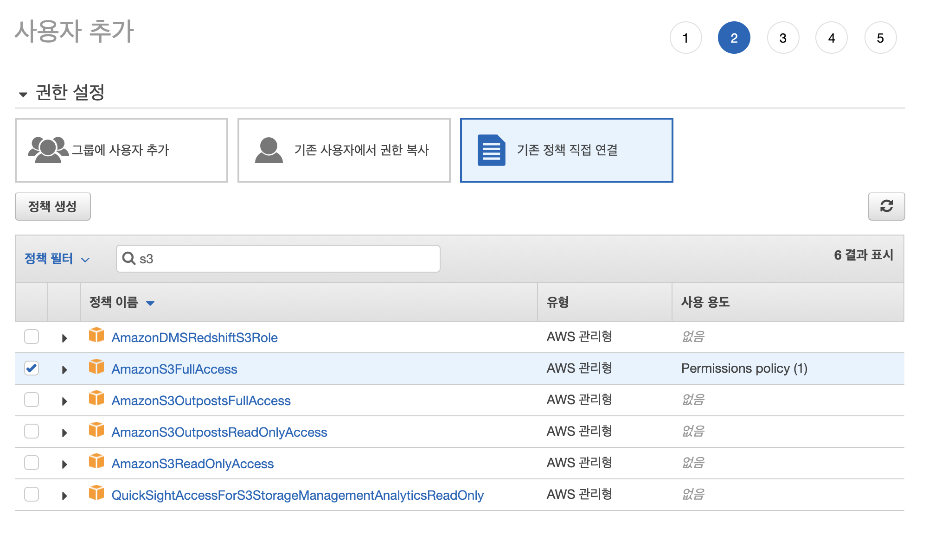The image size is (935, 560).
Task: Click orange box icon beside AmazonS3FullAccess
Action: coord(96,367)
